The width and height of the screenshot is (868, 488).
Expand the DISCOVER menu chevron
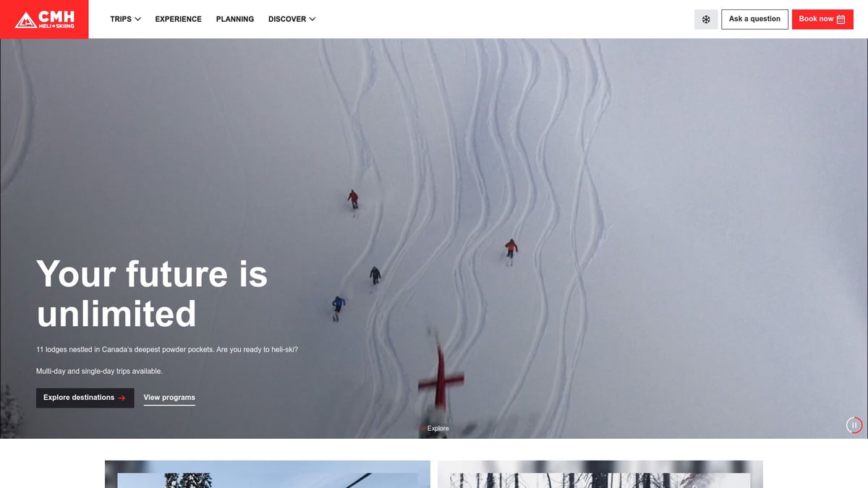[x=312, y=20]
